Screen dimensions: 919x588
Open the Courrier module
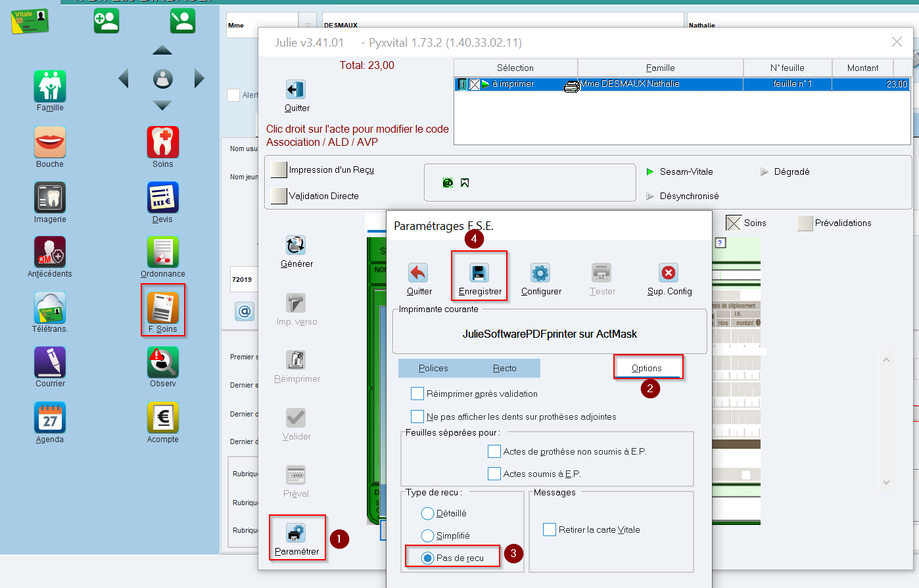[50, 362]
